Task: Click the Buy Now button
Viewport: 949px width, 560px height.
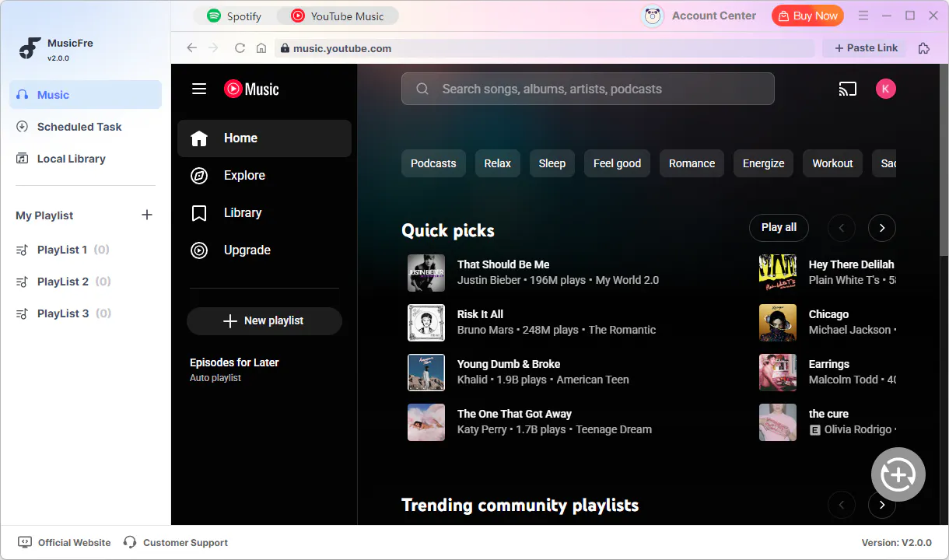Action: pos(807,16)
